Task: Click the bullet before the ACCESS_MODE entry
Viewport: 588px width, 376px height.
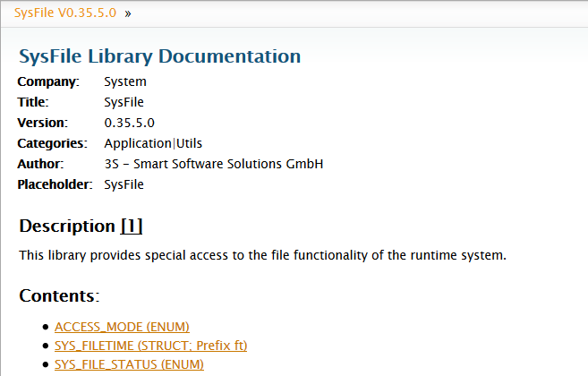Action: pyautogui.click(x=46, y=328)
